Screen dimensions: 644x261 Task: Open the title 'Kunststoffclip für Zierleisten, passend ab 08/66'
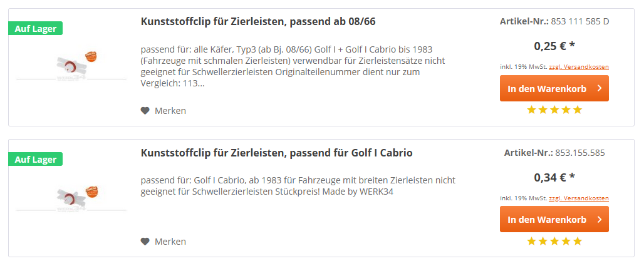pos(258,22)
